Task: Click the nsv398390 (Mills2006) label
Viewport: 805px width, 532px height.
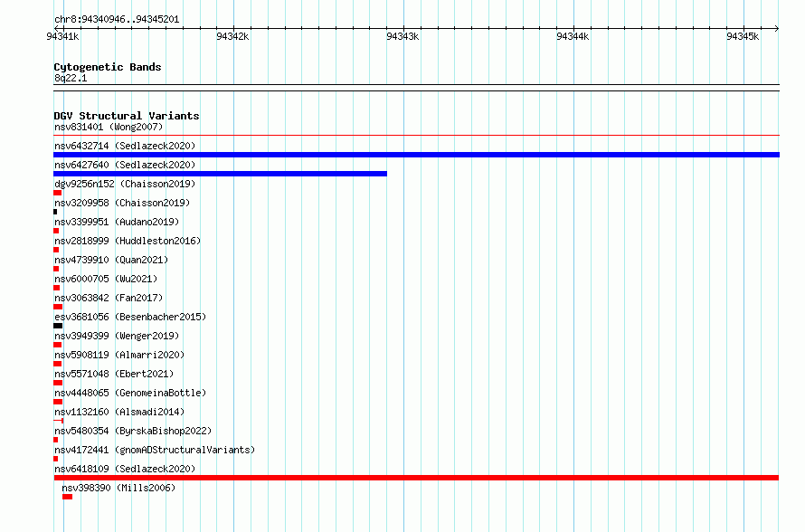Action: [118, 488]
